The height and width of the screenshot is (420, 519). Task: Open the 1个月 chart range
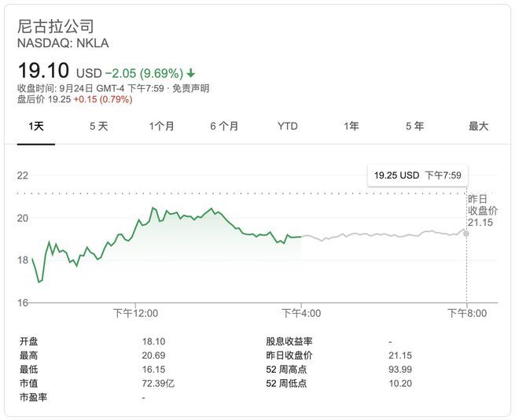161,126
